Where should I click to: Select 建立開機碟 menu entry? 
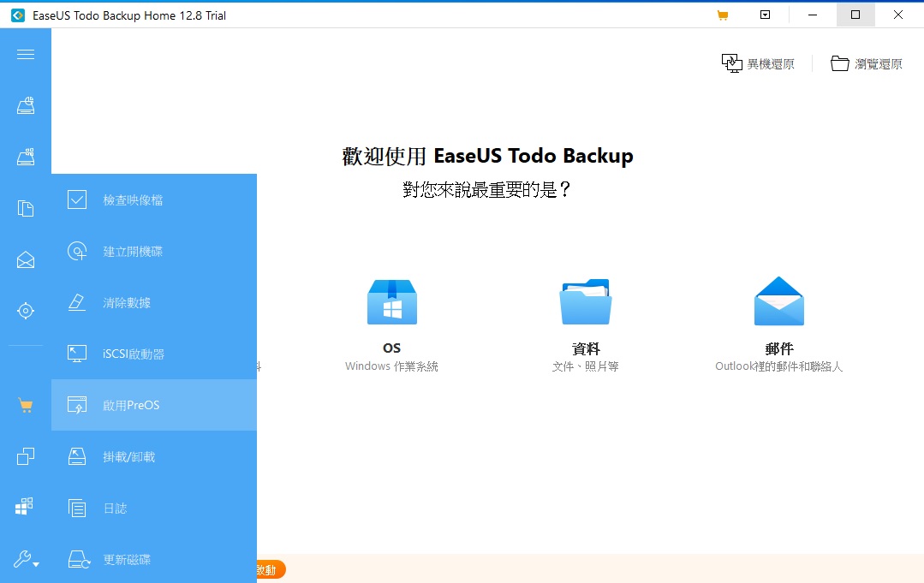[x=154, y=251]
